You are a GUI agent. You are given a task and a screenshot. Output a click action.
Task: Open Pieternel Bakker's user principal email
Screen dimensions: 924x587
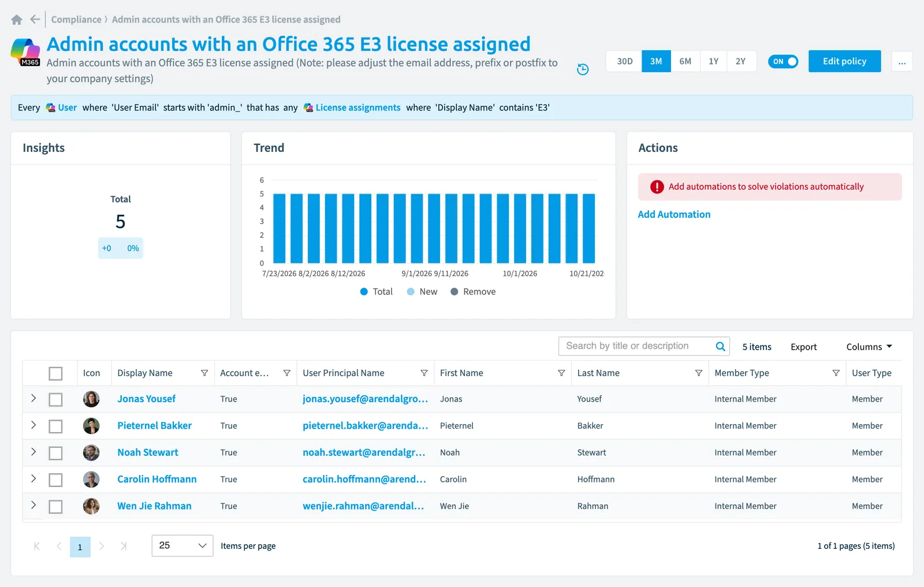coord(365,426)
